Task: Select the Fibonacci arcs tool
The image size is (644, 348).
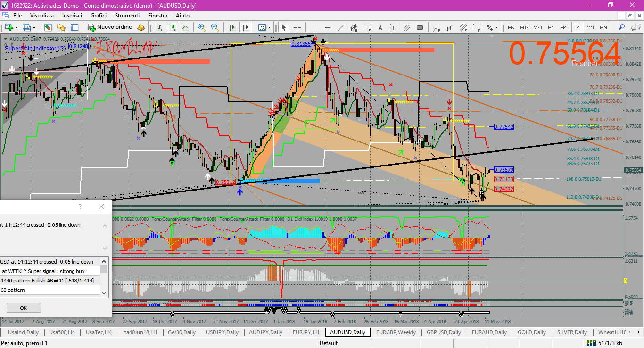Action: pos(437,27)
